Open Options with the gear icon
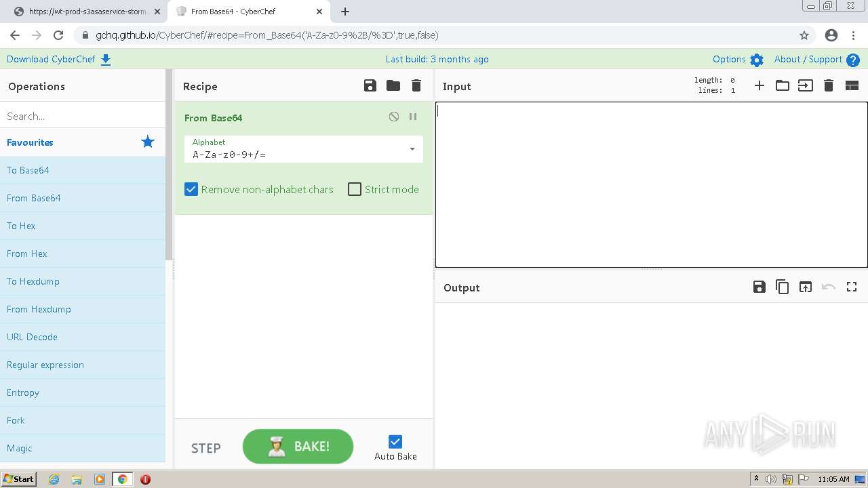868x488 pixels. point(757,60)
